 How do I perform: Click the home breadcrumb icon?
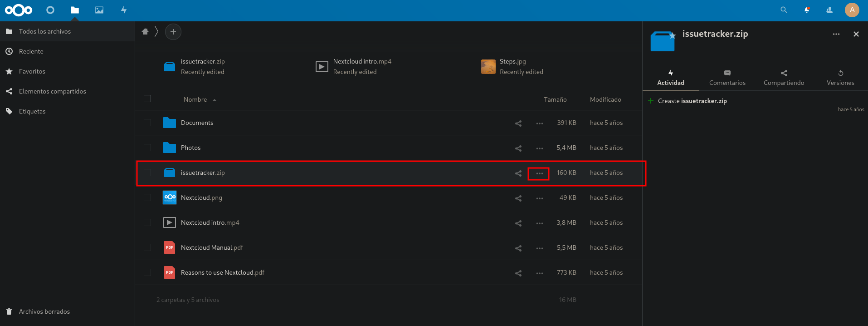(x=145, y=32)
